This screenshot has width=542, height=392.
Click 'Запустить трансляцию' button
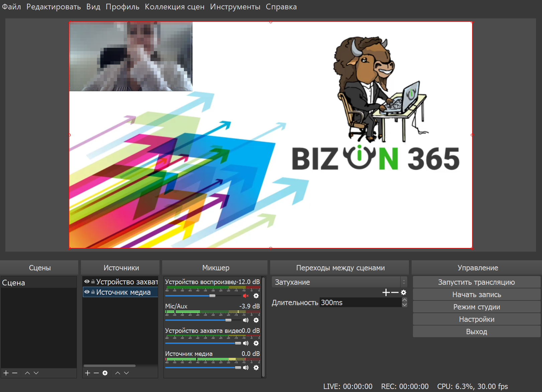[x=476, y=282]
